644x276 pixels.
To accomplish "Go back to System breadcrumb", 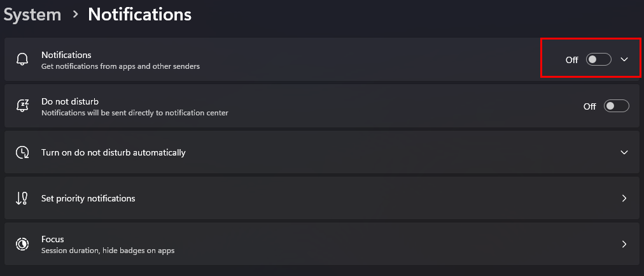I will click(x=32, y=14).
